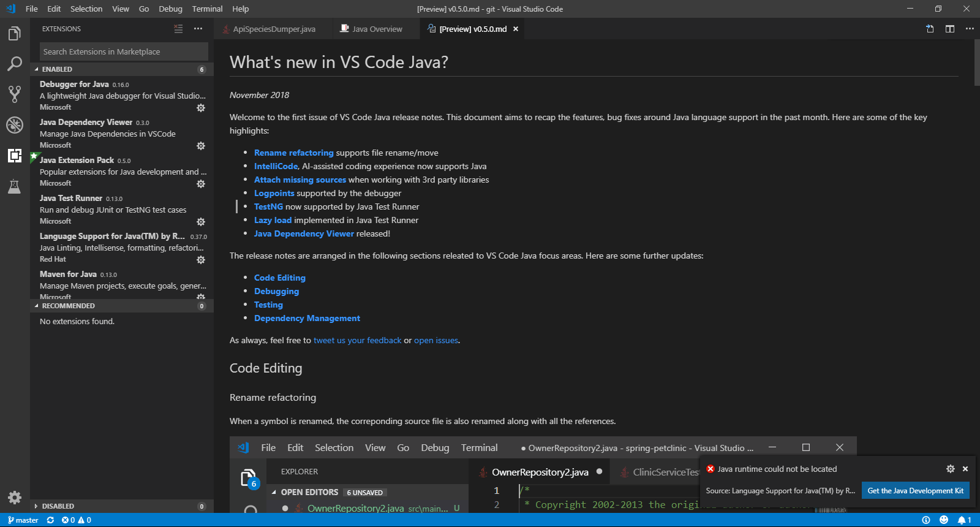Expand the Disabled extensions section
This screenshot has width=980, height=527.
click(122, 506)
